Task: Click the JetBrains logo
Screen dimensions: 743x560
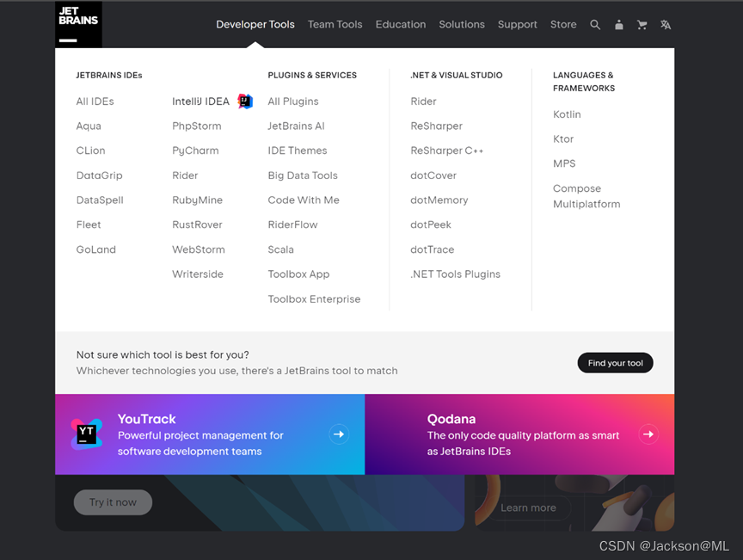Action: [78, 24]
